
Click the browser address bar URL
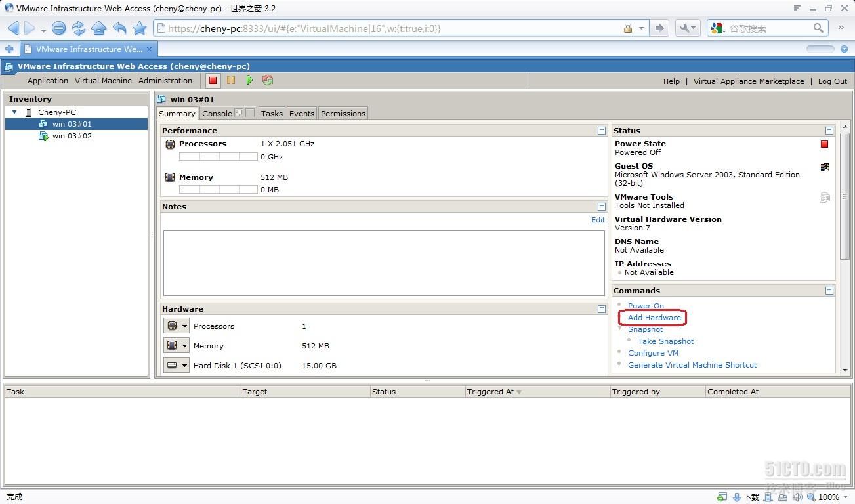click(x=304, y=28)
